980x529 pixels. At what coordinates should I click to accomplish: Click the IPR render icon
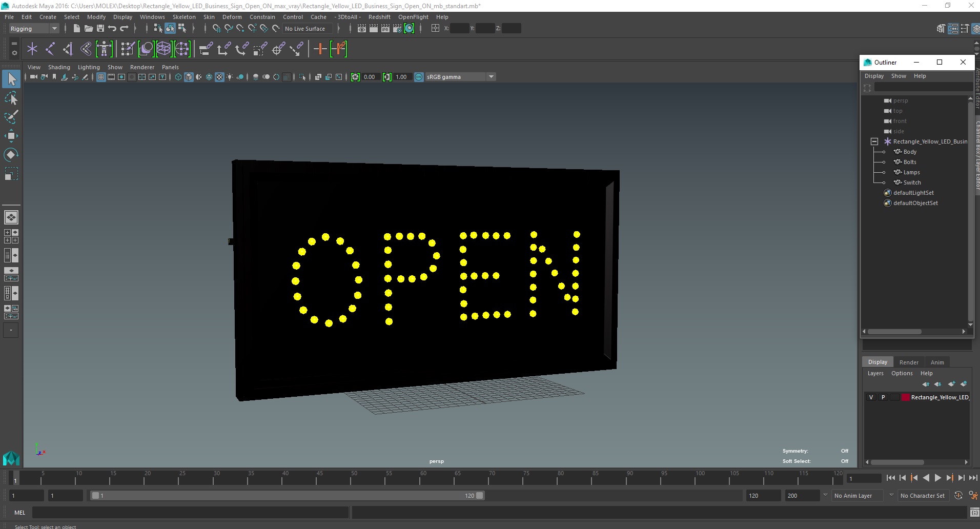pyautogui.click(x=385, y=29)
